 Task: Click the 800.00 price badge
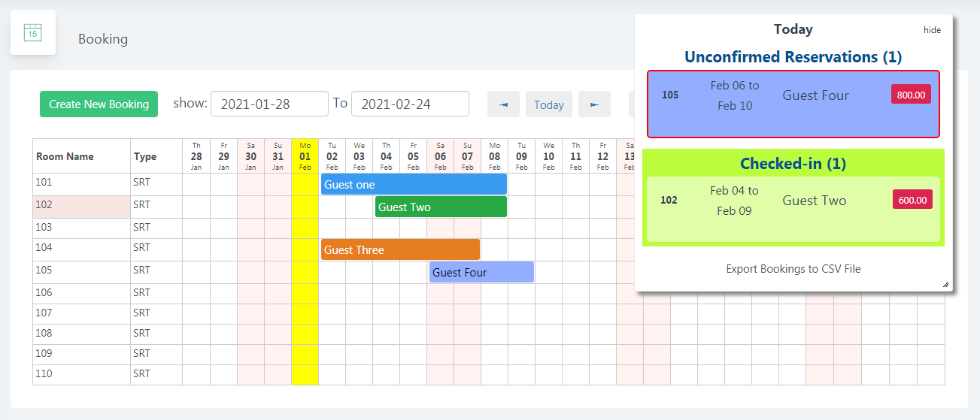[x=911, y=95]
